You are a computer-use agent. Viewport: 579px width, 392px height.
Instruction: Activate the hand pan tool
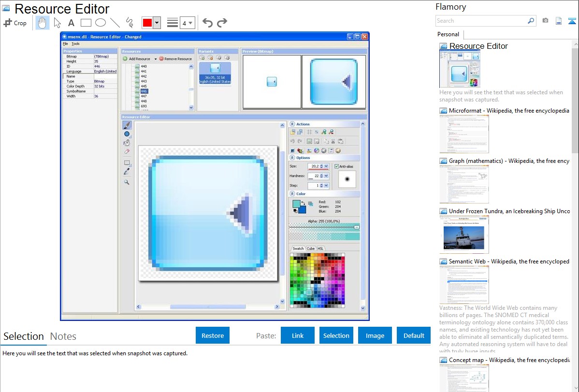pos(43,23)
